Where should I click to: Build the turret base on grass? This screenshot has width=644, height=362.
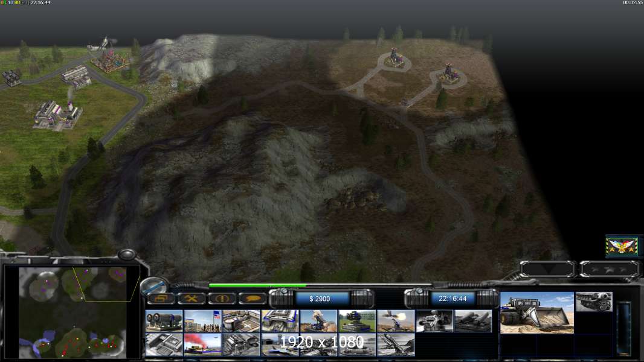pyautogui.click(x=357, y=320)
